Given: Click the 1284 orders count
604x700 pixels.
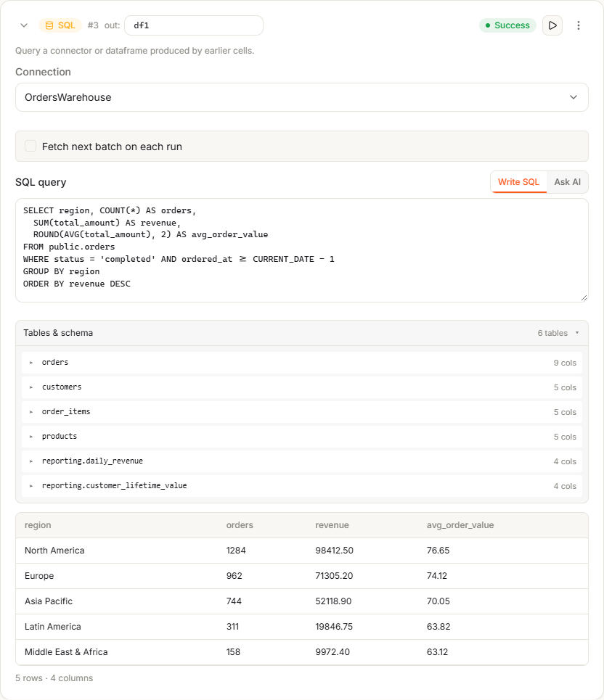Looking at the screenshot, I should 236,551.
